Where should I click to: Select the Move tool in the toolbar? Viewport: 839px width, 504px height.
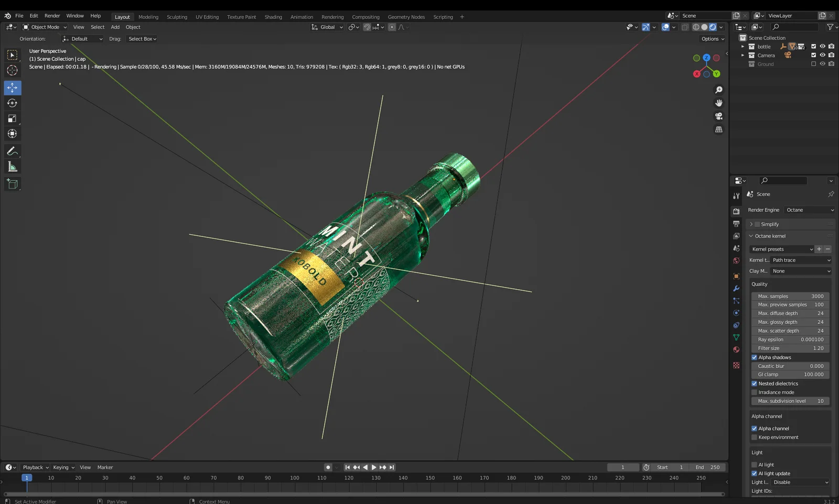[x=12, y=88]
